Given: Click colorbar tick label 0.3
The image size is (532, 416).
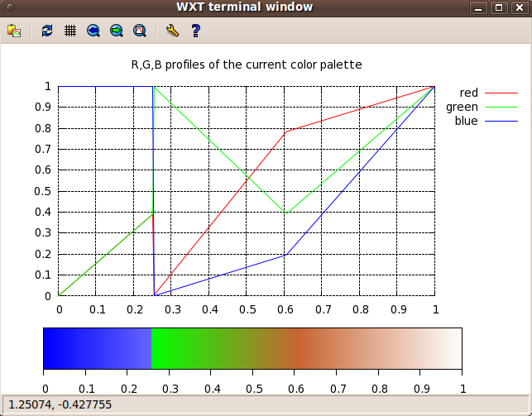Looking at the screenshot, I should pos(170,389).
